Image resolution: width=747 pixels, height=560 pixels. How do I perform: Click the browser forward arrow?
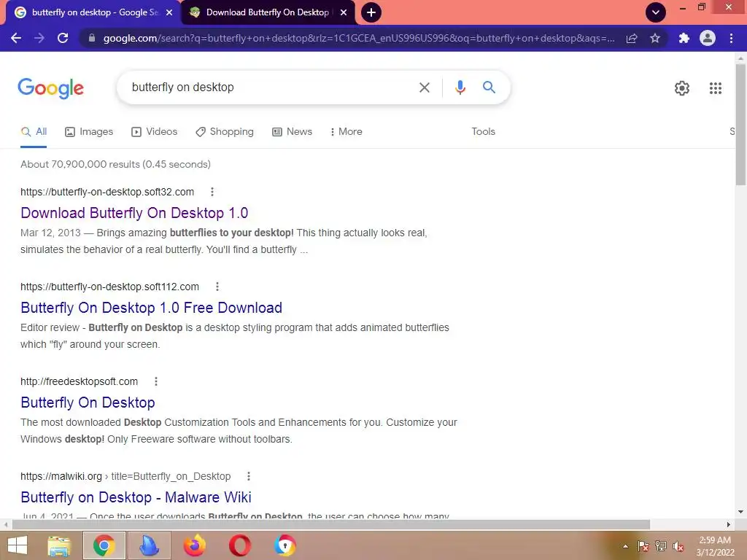39,38
